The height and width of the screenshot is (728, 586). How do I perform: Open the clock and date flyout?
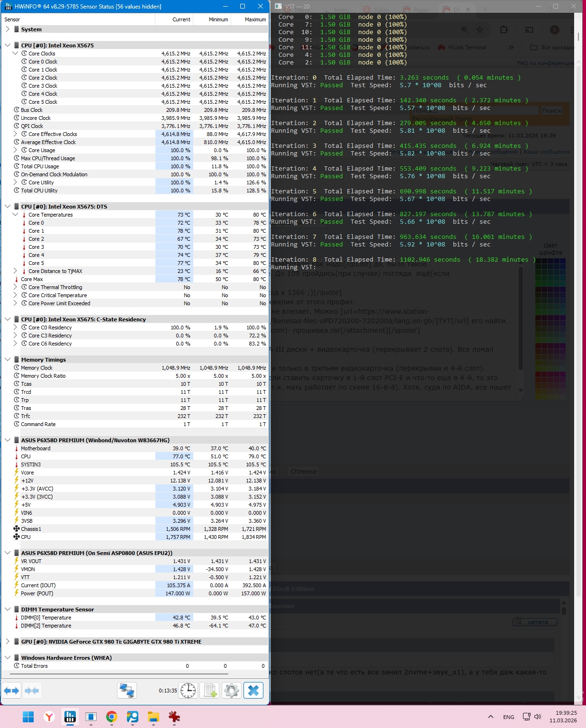tap(563, 717)
